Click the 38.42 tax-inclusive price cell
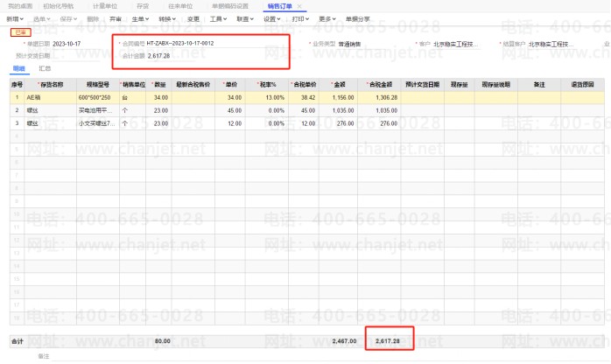611x364 pixels. (304, 97)
